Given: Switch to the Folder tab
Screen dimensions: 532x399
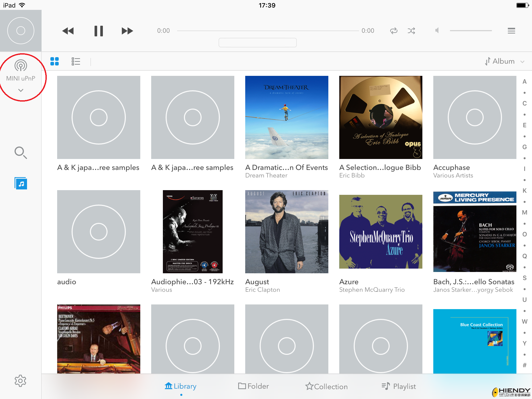Looking at the screenshot, I should (254, 386).
